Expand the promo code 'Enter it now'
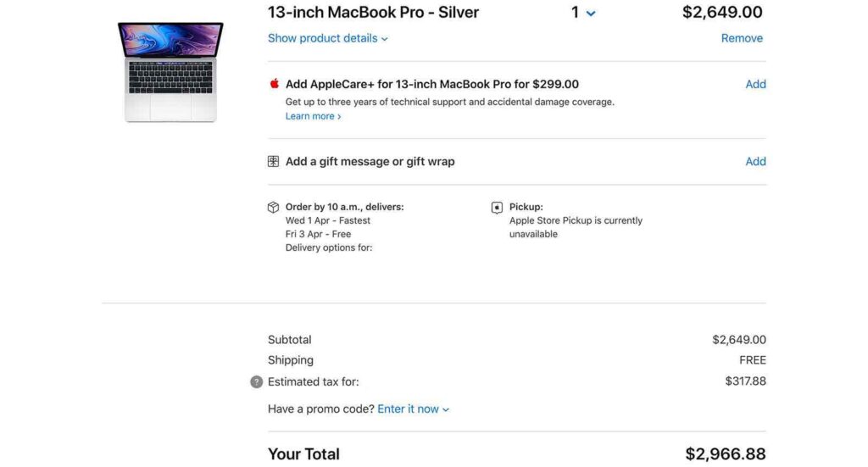The width and height of the screenshot is (868, 467). tap(413, 409)
